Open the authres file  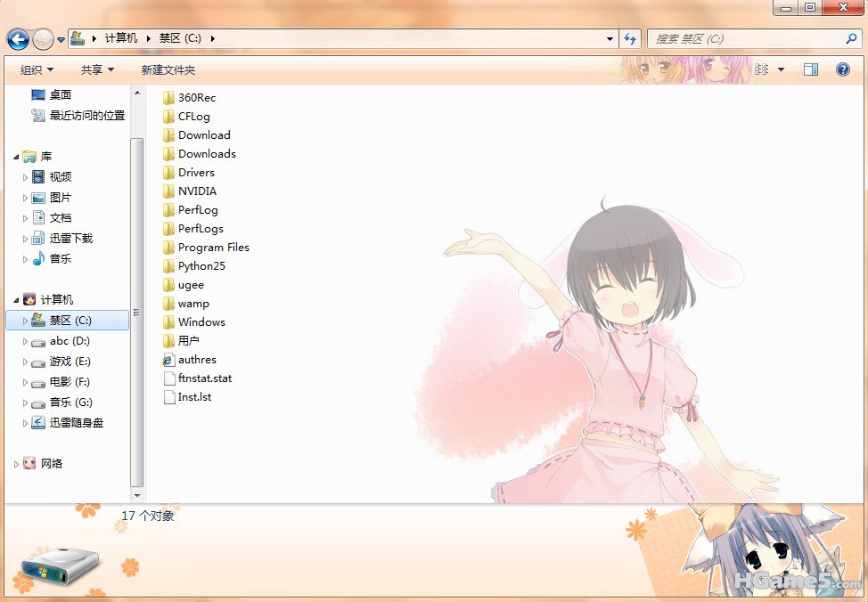[197, 360]
